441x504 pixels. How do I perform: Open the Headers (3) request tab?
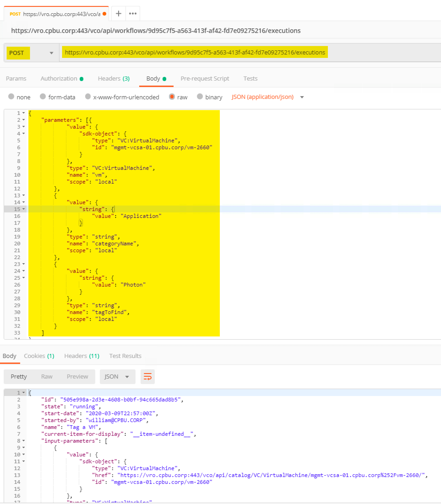click(113, 79)
